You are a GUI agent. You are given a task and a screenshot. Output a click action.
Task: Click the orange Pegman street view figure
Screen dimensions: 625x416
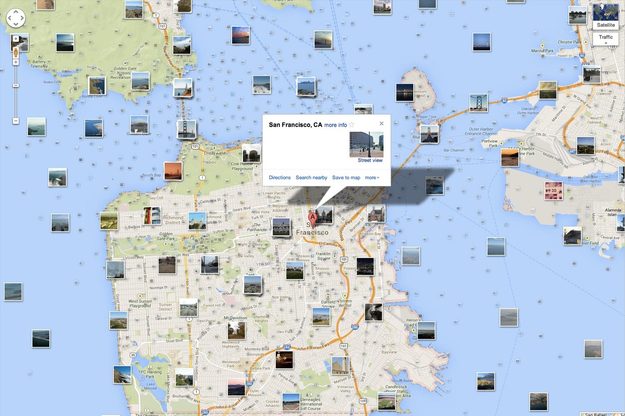point(16,52)
